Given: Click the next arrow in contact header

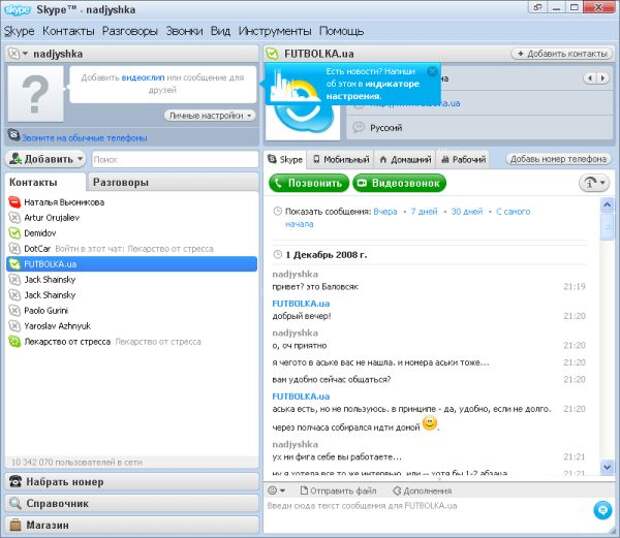Looking at the screenshot, I should 603,78.
